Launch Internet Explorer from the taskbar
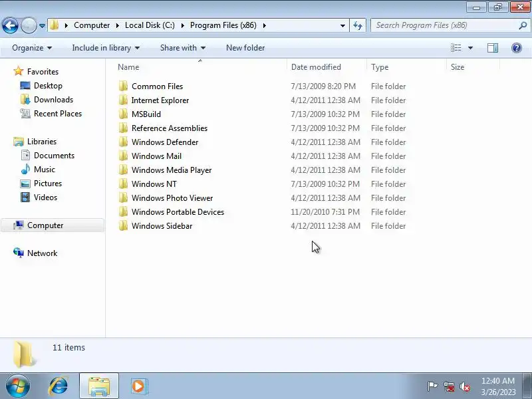This screenshot has height=399, width=532. [59, 386]
